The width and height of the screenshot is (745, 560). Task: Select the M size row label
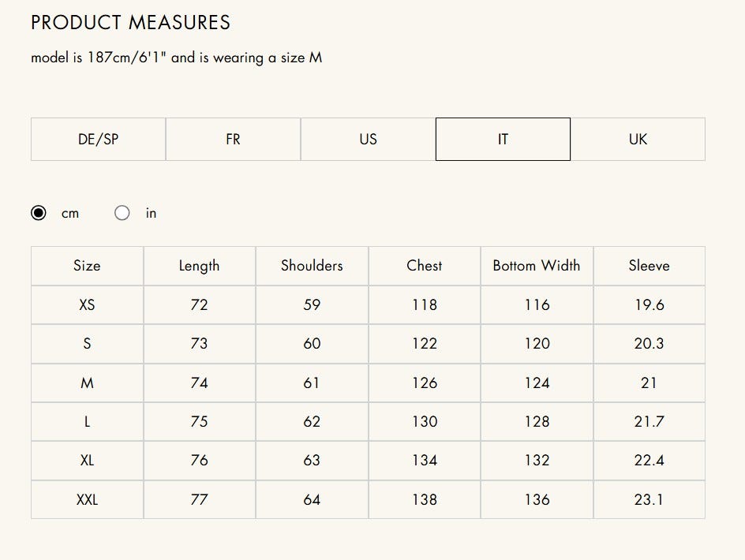tap(87, 383)
